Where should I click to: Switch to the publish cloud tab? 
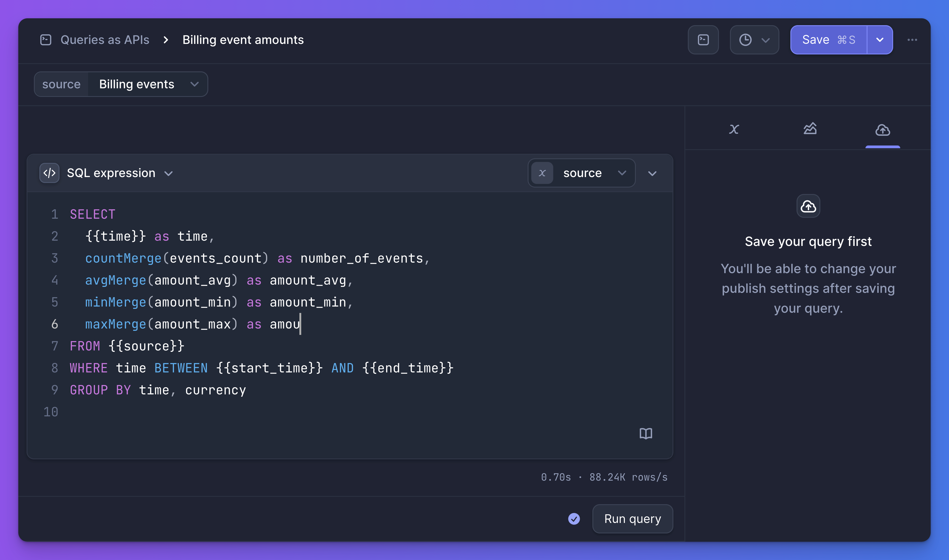pyautogui.click(x=882, y=129)
